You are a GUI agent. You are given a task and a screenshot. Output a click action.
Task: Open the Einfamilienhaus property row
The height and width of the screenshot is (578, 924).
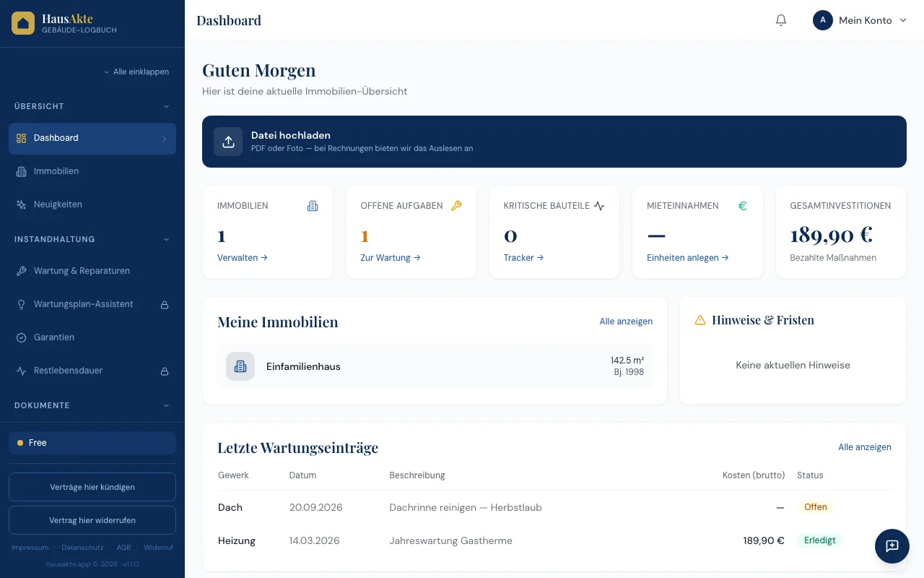coord(435,366)
